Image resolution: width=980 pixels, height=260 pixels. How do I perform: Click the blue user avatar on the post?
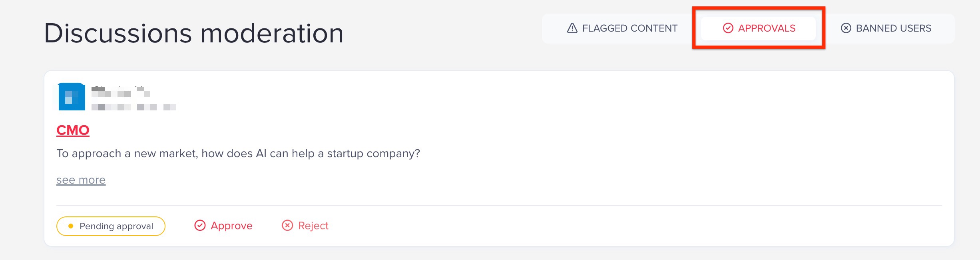[x=72, y=96]
